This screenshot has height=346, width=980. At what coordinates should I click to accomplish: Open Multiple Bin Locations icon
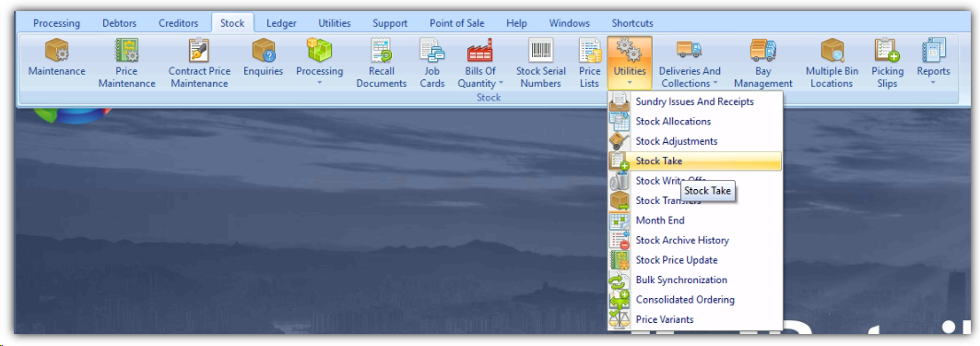click(832, 50)
